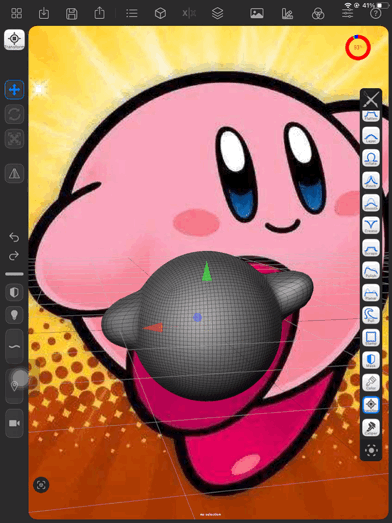
Task: Select the Crease tool
Action: pos(371,225)
